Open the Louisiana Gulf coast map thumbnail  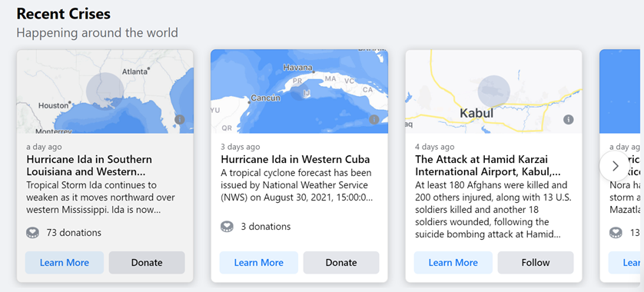tap(105, 91)
